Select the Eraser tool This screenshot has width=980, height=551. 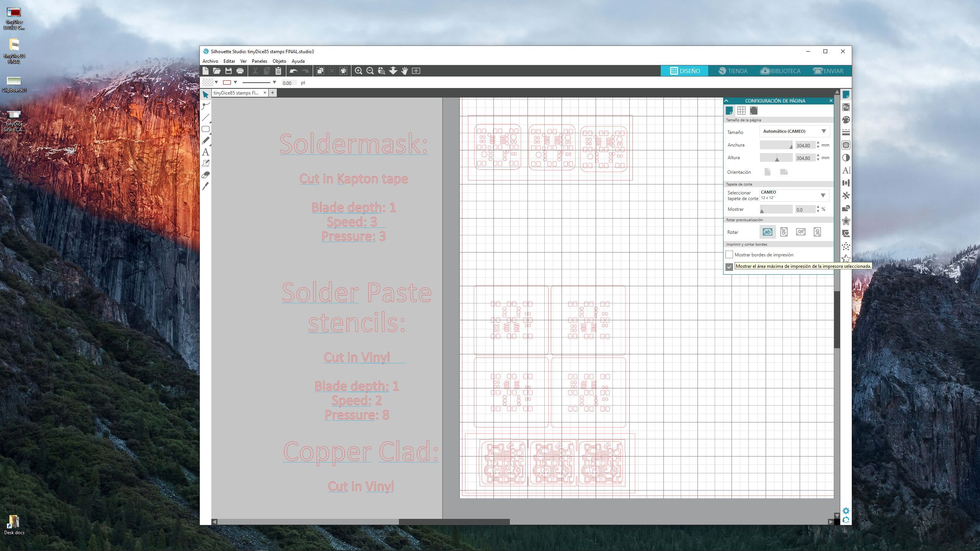pos(206,174)
